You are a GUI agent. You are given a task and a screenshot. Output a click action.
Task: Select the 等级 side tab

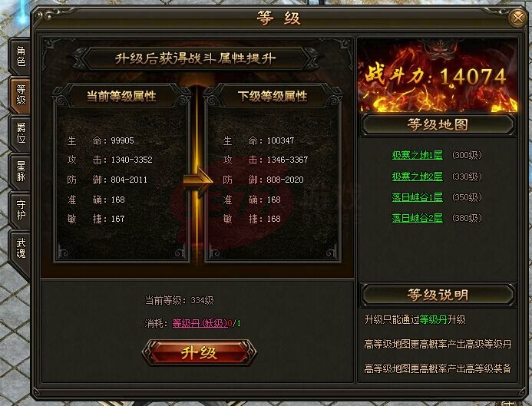[x=21, y=94]
